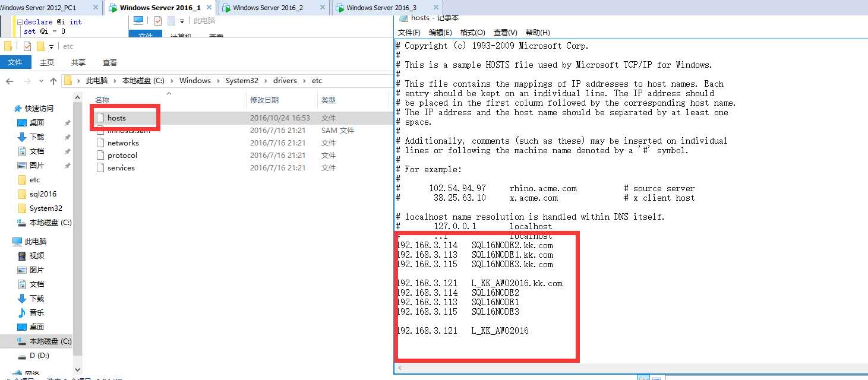Click the navigation pane vertical scrollbar

click(77, 229)
